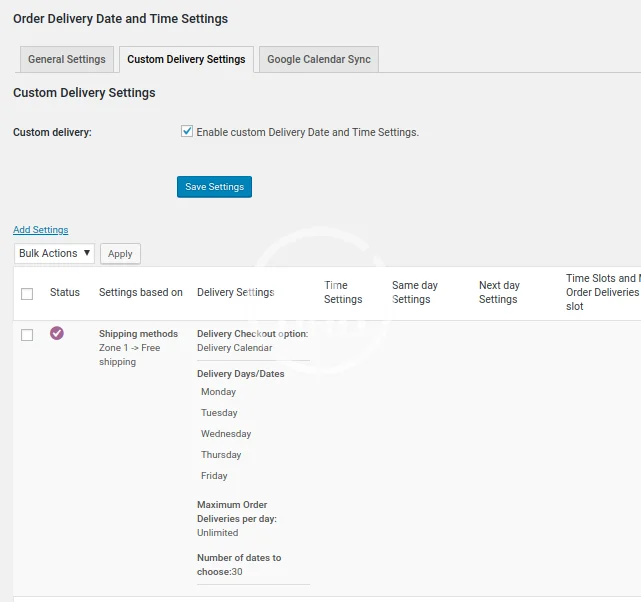The image size is (641, 602).
Task: Click Wednesday in the Delivery Days list
Action: pos(226,434)
